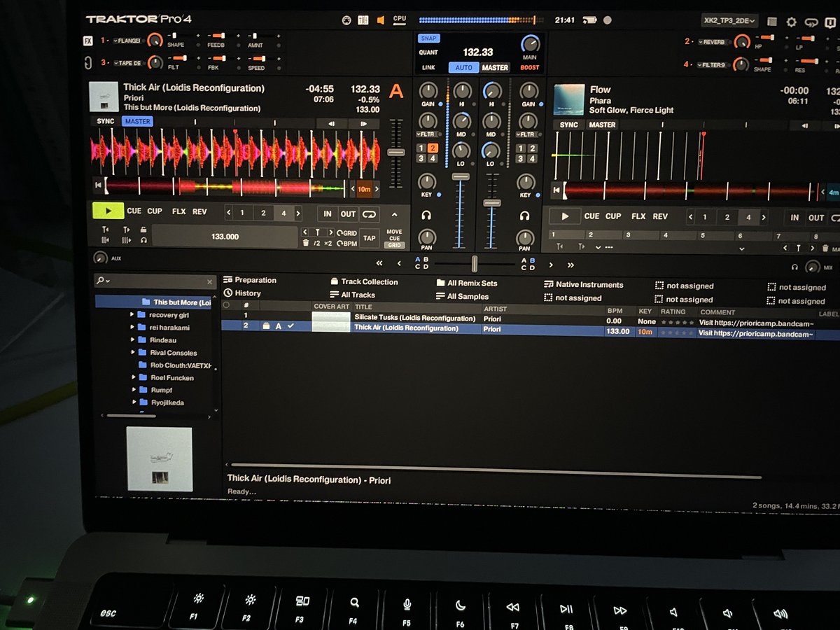Toggle the AUTO master clock button
Viewport: 840px width, 630px height.
click(463, 68)
